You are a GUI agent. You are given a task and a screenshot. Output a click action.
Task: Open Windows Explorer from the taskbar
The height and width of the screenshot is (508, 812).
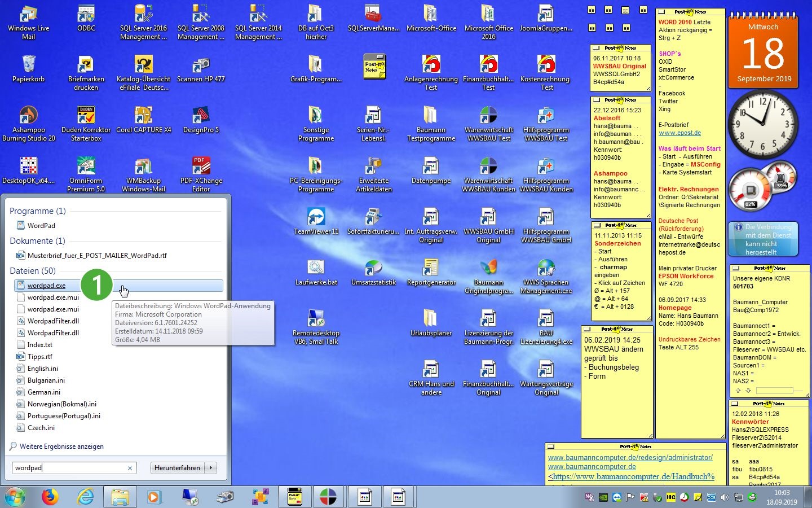tap(120, 497)
